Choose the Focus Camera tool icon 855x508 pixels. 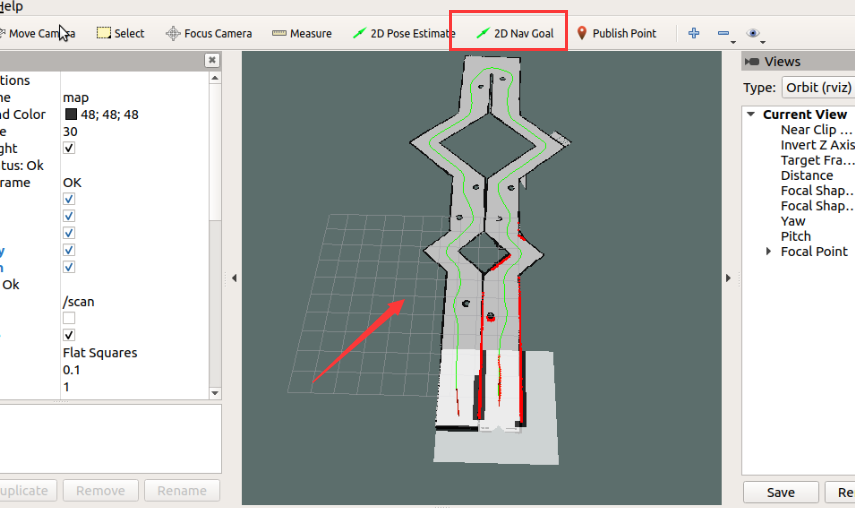tap(173, 33)
